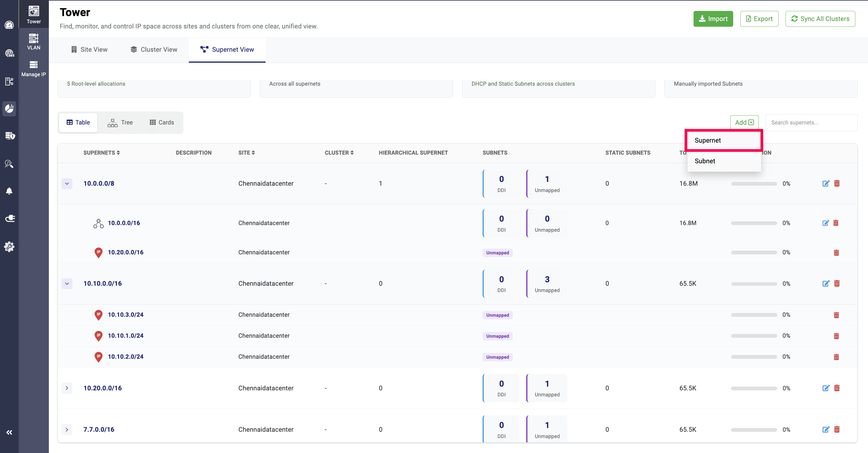Switch to Cards layout view
The image size is (868, 453).
pos(162,122)
